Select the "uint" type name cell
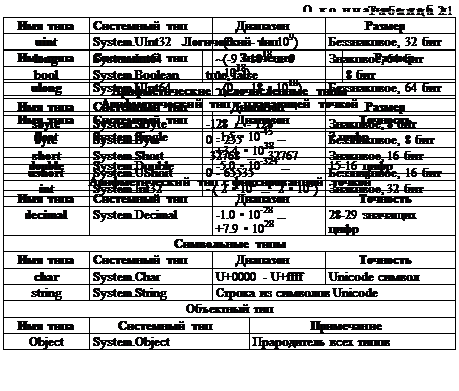This screenshot has height=391, width=459. pyautogui.click(x=46, y=42)
